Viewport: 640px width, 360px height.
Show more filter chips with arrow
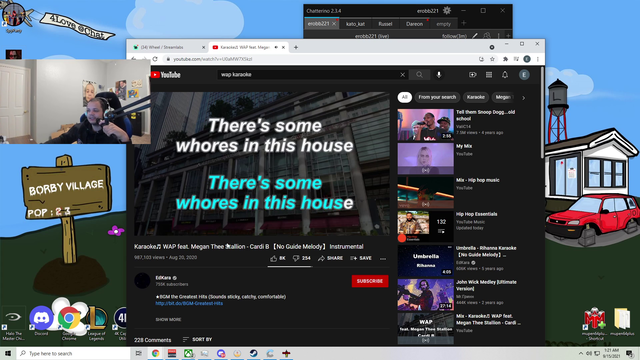tap(524, 98)
